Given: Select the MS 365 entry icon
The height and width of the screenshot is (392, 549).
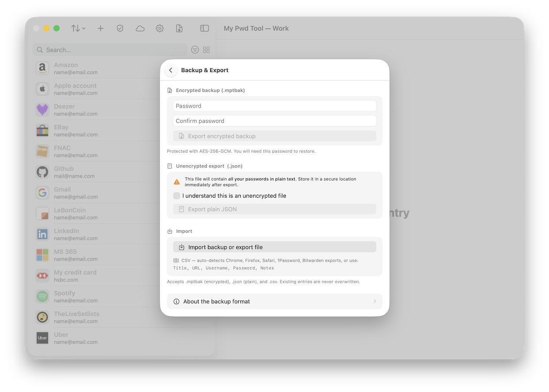Looking at the screenshot, I should click(x=42, y=255).
